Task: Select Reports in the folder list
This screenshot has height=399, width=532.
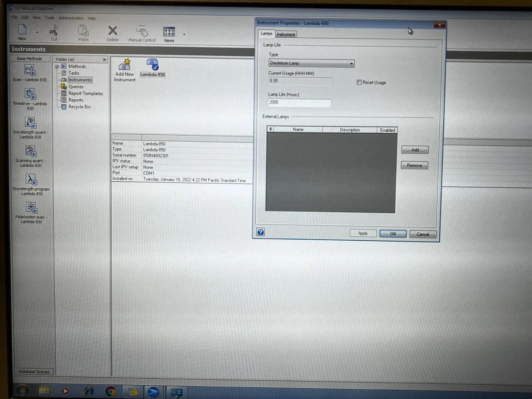Action: [75, 100]
